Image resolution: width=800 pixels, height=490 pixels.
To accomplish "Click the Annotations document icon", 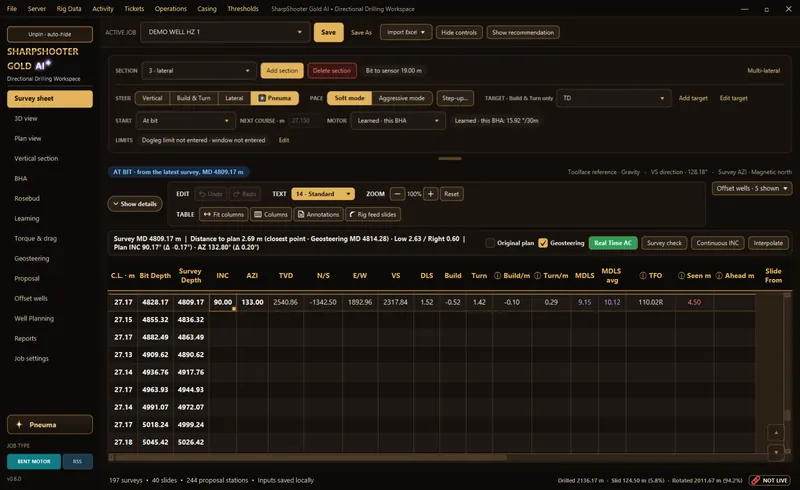I will 301,214.
